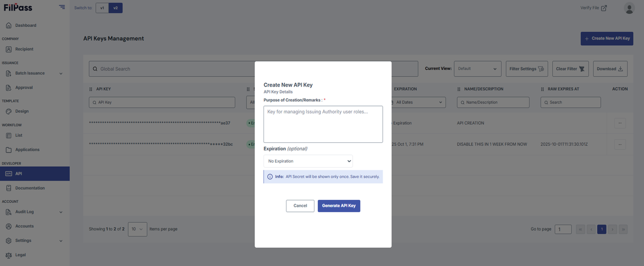The image size is (644, 266).
Task: Click the API key ending in ae37
Action: pos(159,123)
